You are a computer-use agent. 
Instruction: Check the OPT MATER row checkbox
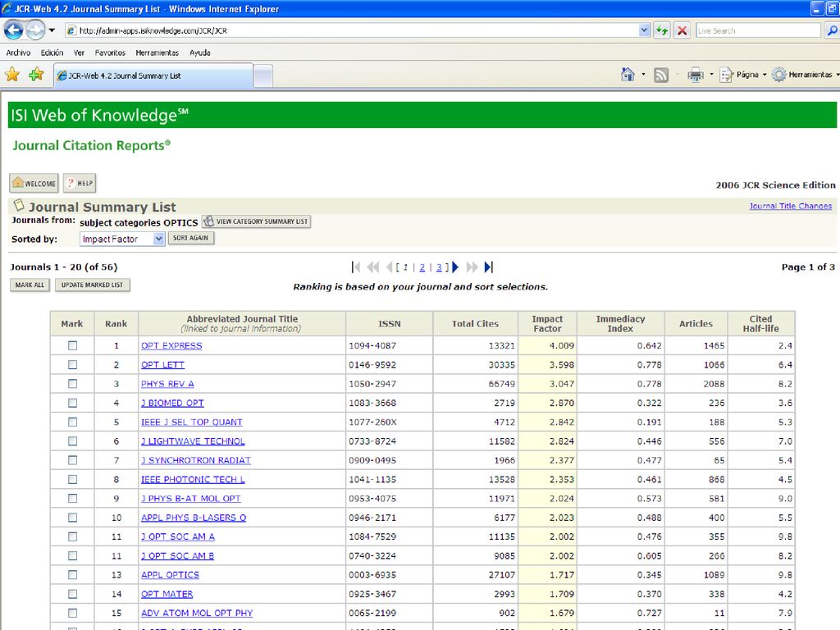[72, 594]
